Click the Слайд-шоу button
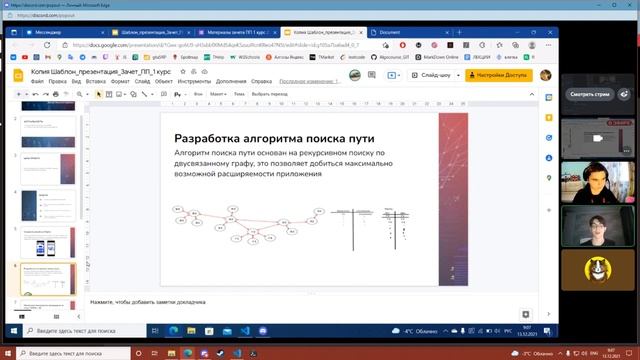The width and height of the screenshot is (640, 360). point(431,76)
